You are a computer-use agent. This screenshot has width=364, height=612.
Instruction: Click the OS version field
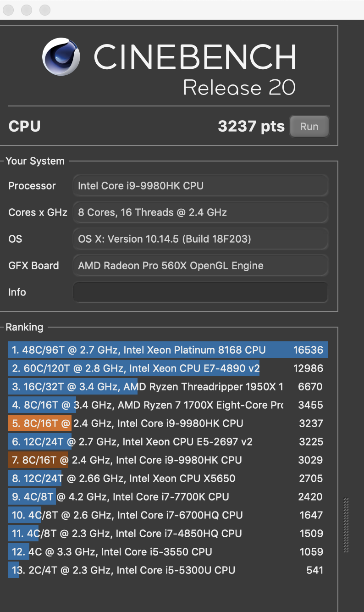pos(200,239)
